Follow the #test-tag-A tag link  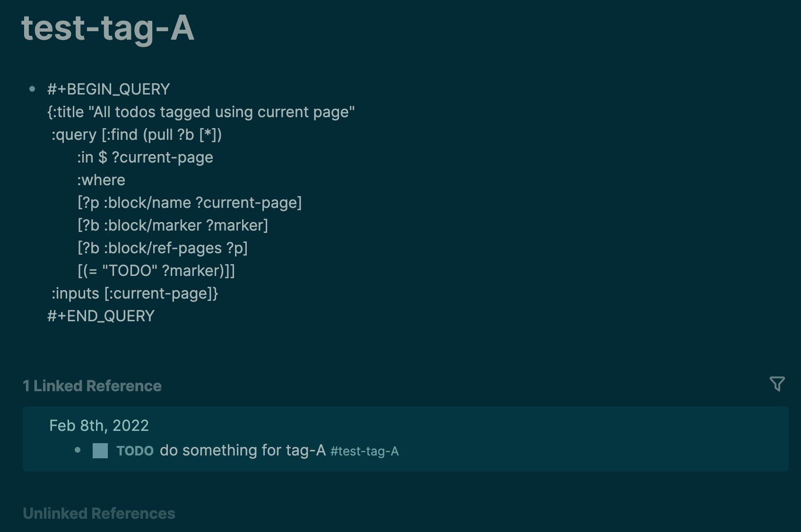pos(365,452)
